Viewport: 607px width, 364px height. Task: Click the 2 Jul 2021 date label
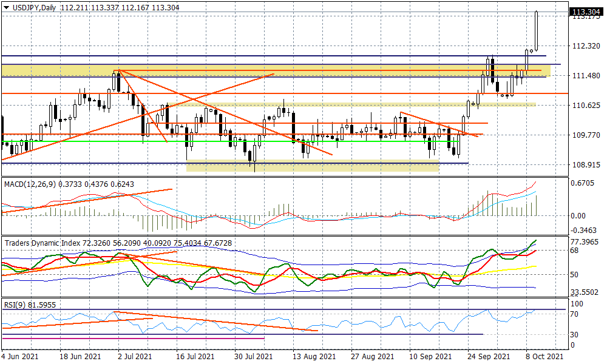135,356
